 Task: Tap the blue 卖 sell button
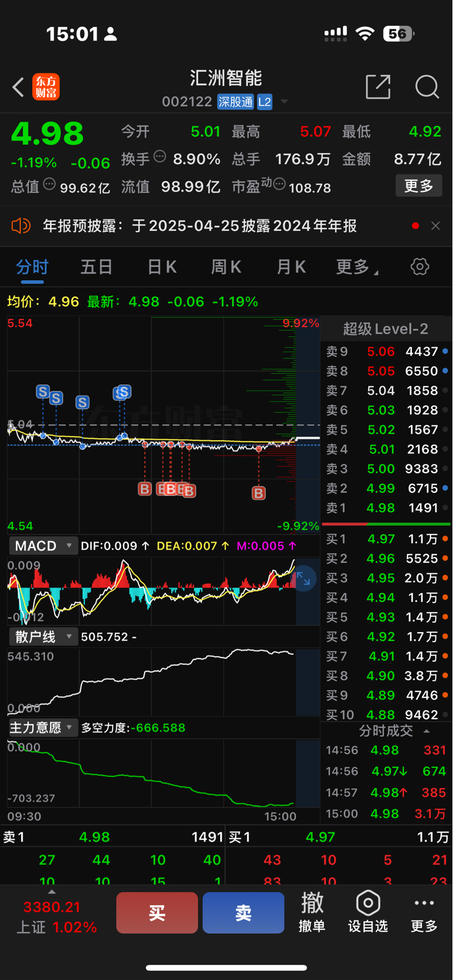(243, 913)
